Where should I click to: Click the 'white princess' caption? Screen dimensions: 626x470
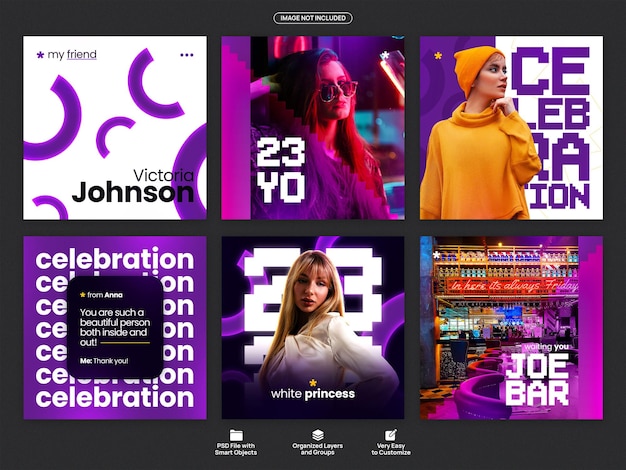click(x=313, y=394)
